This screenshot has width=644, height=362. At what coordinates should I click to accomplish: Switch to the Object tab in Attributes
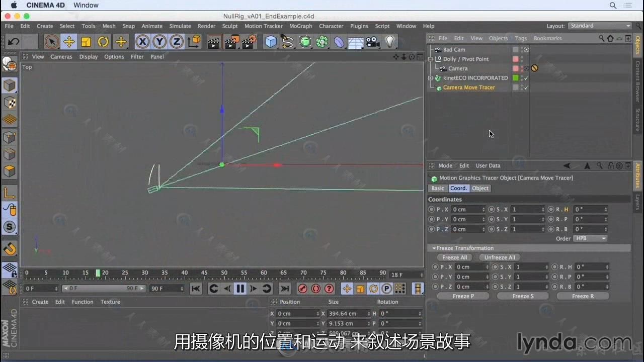tap(480, 189)
